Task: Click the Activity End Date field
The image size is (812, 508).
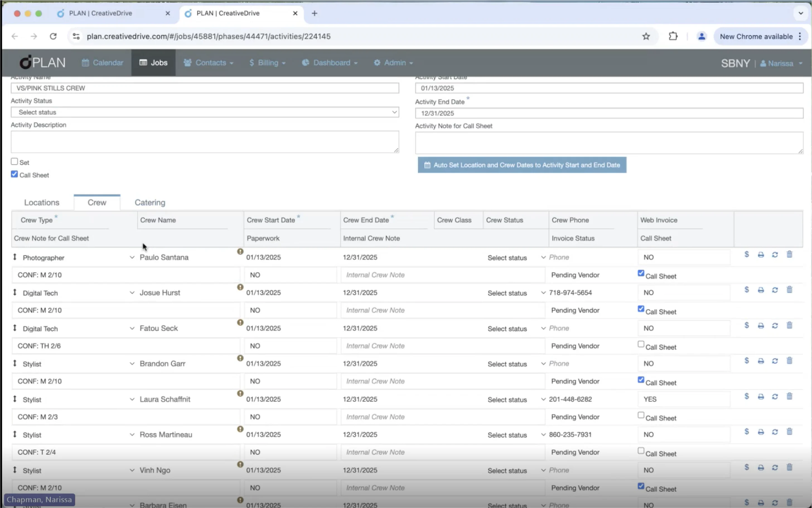Action: click(x=609, y=113)
